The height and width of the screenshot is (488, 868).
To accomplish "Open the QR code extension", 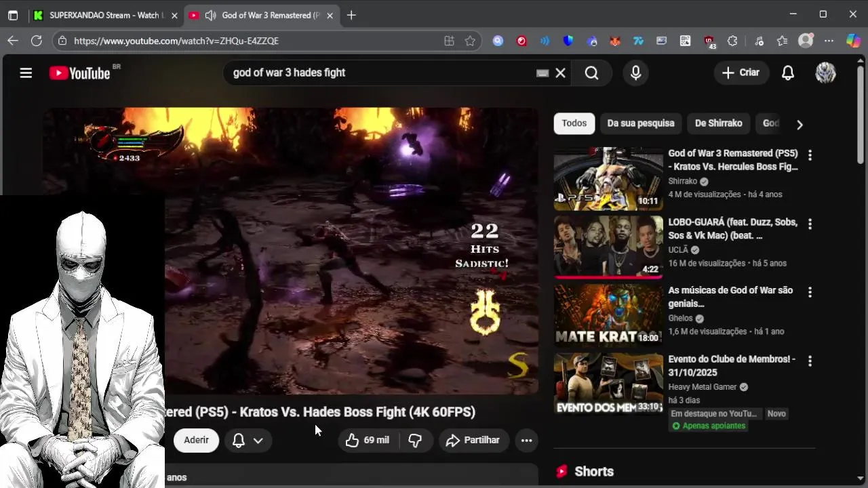I will 686,41.
